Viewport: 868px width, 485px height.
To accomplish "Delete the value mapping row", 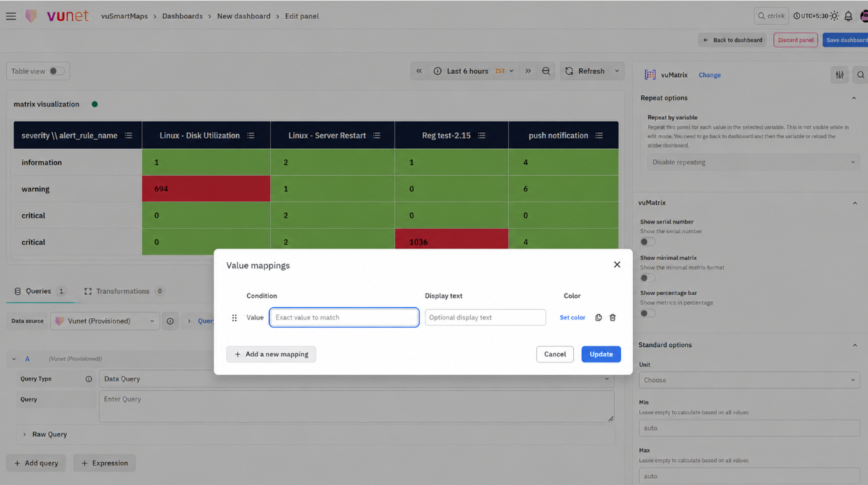I will [x=613, y=317].
